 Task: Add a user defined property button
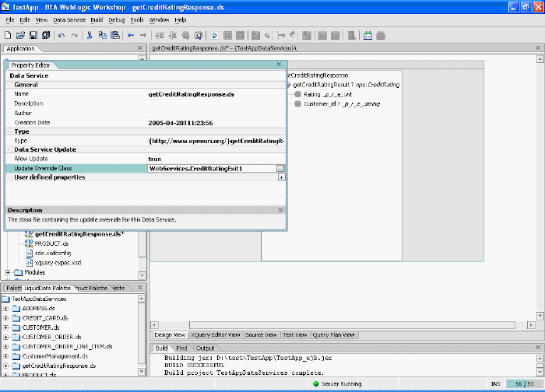[x=281, y=177]
